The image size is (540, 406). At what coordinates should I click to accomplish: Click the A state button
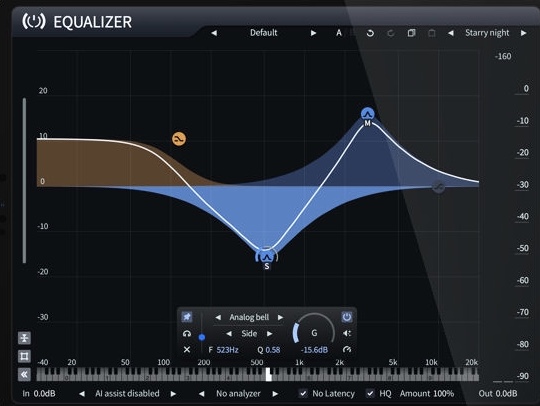[339, 33]
